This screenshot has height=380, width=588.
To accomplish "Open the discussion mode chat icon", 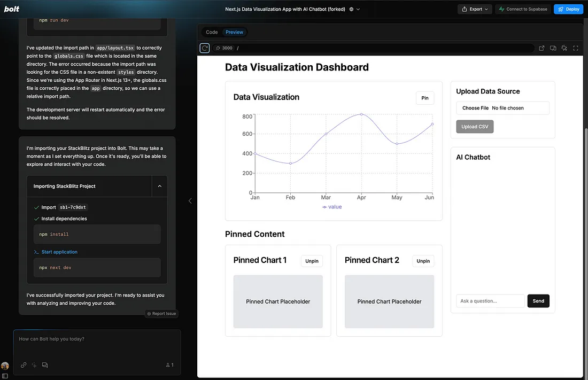I will (x=45, y=365).
